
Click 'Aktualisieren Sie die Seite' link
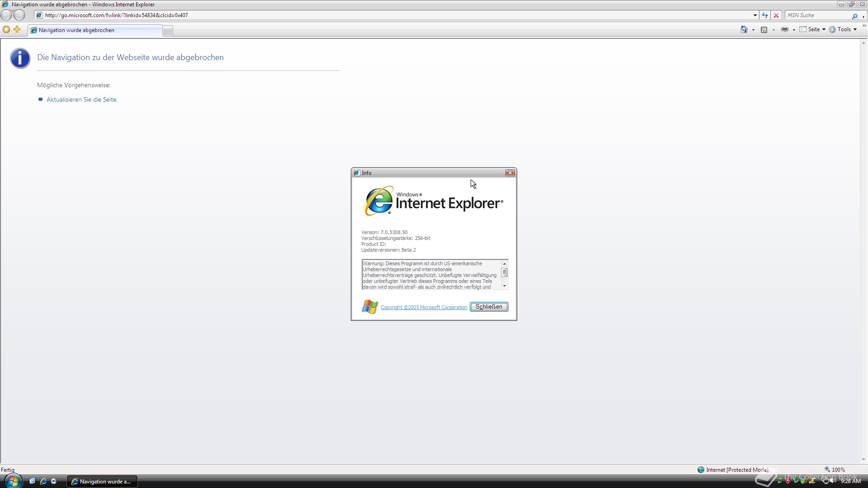(82, 99)
